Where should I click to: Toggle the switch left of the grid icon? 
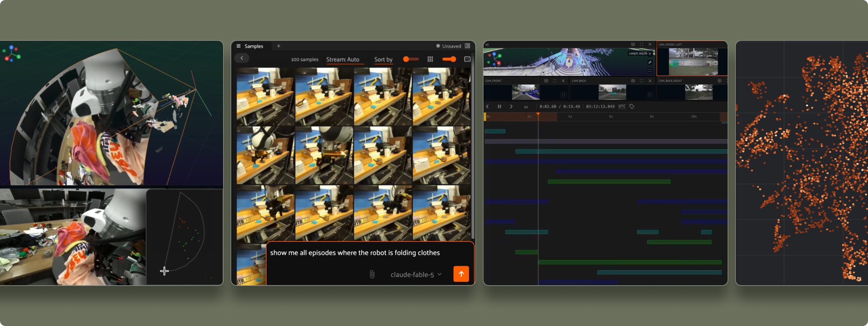tap(411, 59)
